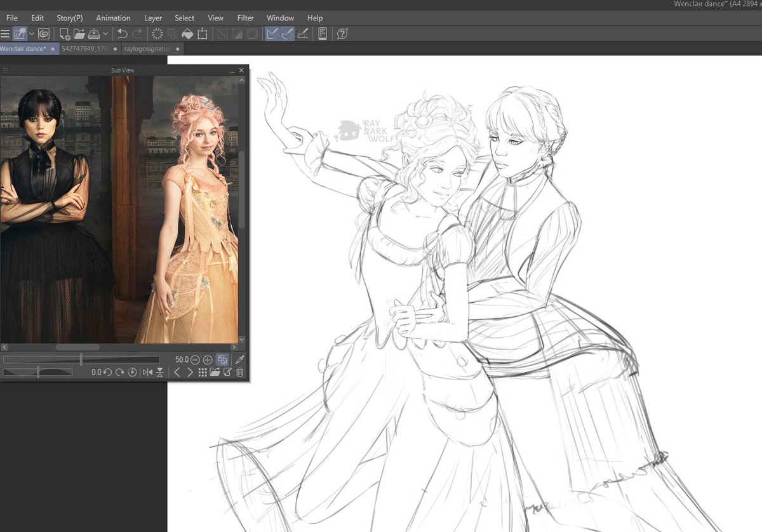Adjust Sub View zoom slider
Screen dimensions: 762x532
(x=81, y=360)
